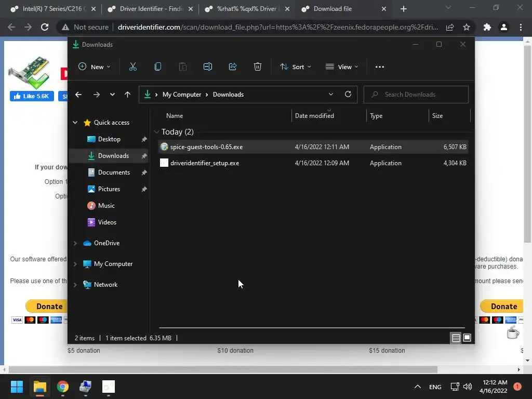532x399 pixels.
Task: Go up one folder level
Action: pyautogui.click(x=128, y=95)
